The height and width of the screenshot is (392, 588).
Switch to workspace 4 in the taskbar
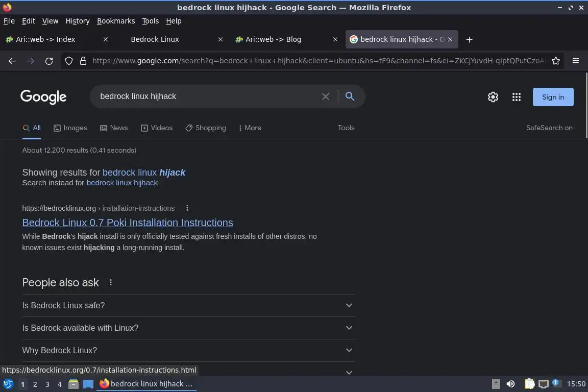coord(59,384)
